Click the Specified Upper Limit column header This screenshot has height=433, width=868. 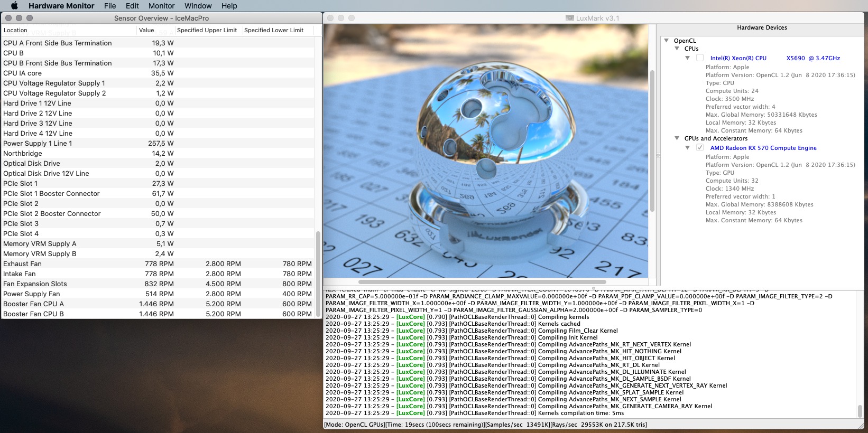[x=208, y=30]
